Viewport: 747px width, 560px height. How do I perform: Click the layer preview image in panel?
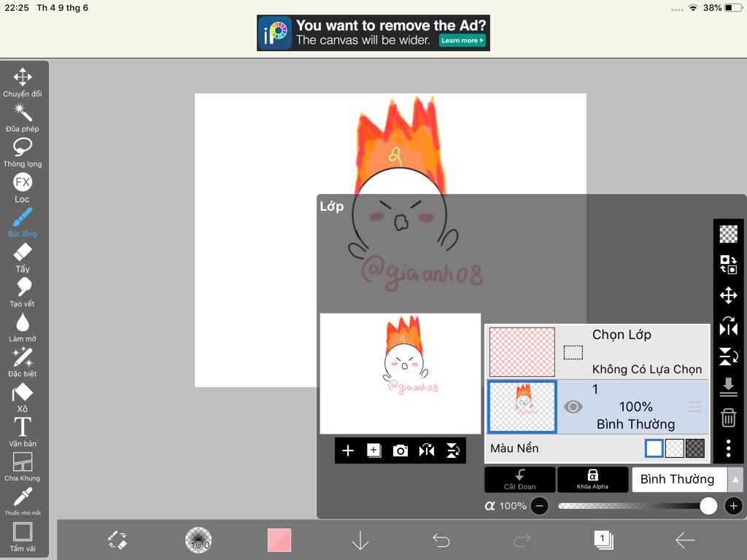pyautogui.click(x=400, y=373)
